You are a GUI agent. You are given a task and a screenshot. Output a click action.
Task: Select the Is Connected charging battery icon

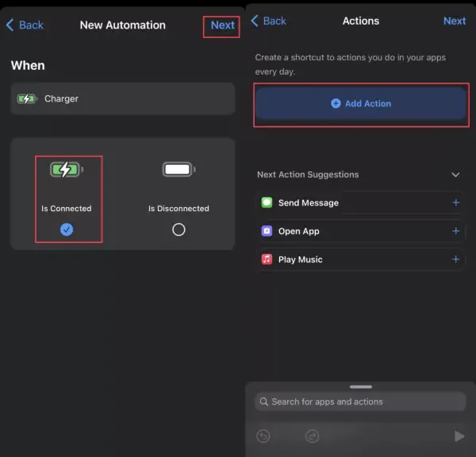67,170
